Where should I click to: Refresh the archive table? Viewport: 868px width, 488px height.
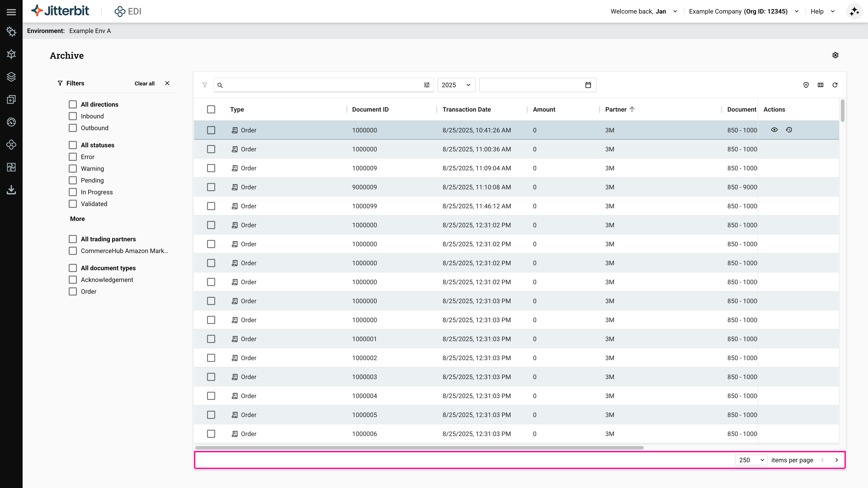(x=835, y=85)
